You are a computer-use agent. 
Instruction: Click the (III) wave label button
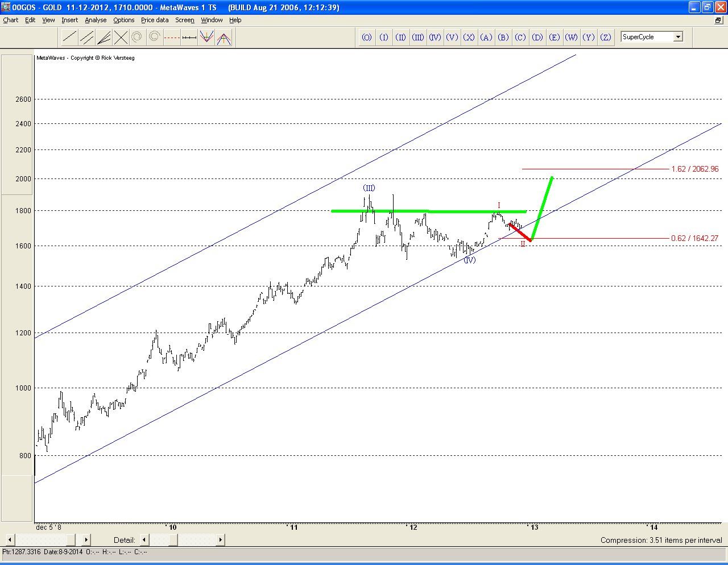tap(418, 37)
